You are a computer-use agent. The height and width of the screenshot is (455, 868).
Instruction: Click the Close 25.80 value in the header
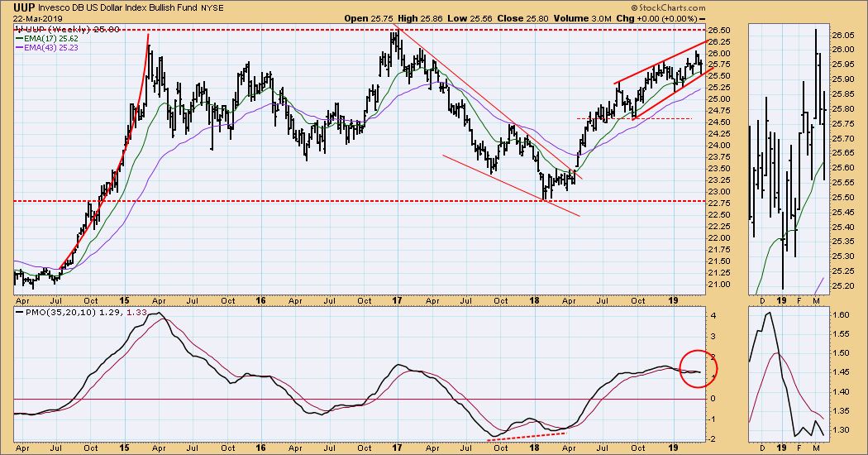[x=522, y=18]
